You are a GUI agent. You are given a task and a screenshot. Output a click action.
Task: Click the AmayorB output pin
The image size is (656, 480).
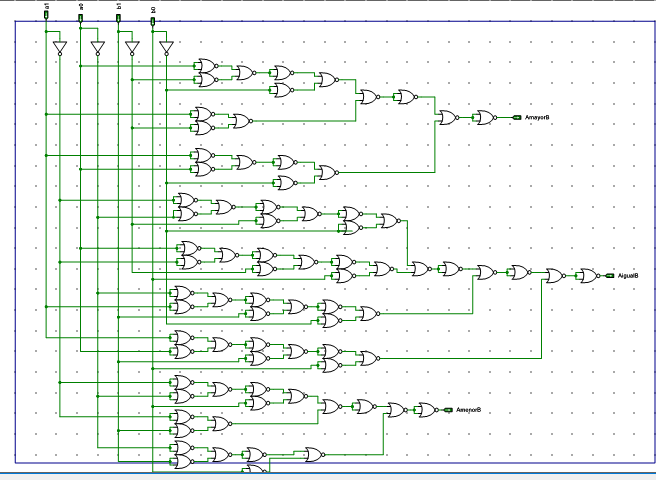(x=517, y=118)
